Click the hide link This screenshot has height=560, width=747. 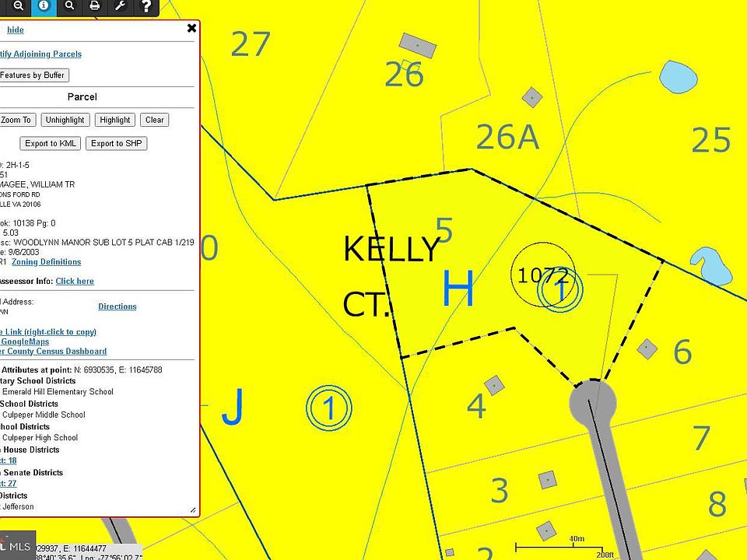pos(16,30)
